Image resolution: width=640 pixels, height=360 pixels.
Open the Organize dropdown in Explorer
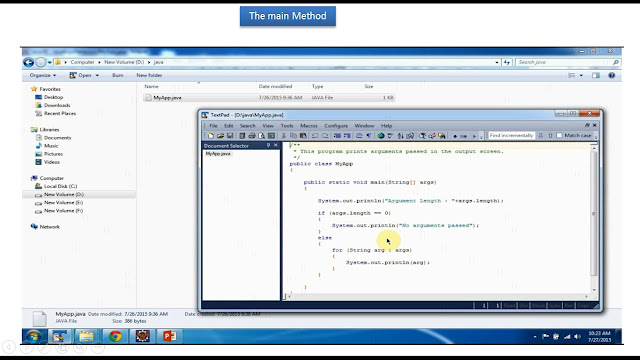click(42, 75)
